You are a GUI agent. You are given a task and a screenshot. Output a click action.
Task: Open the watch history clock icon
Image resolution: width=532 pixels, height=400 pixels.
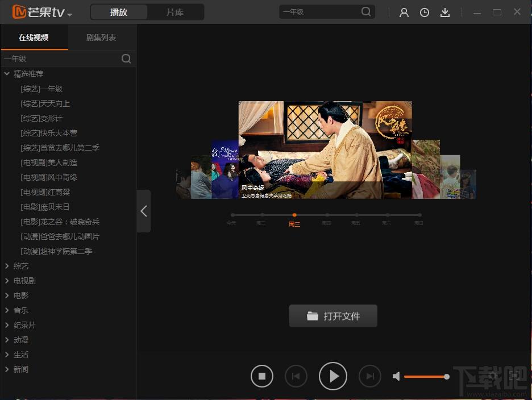(425, 13)
